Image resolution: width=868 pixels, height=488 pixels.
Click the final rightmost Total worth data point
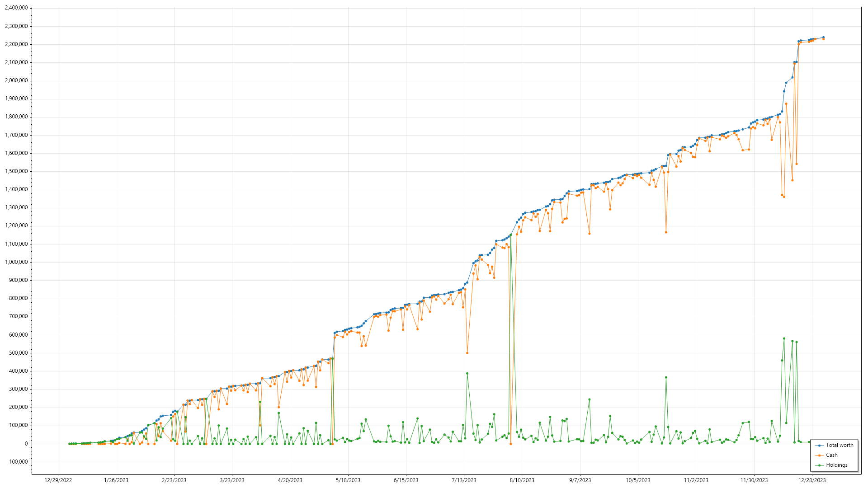click(823, 38)
